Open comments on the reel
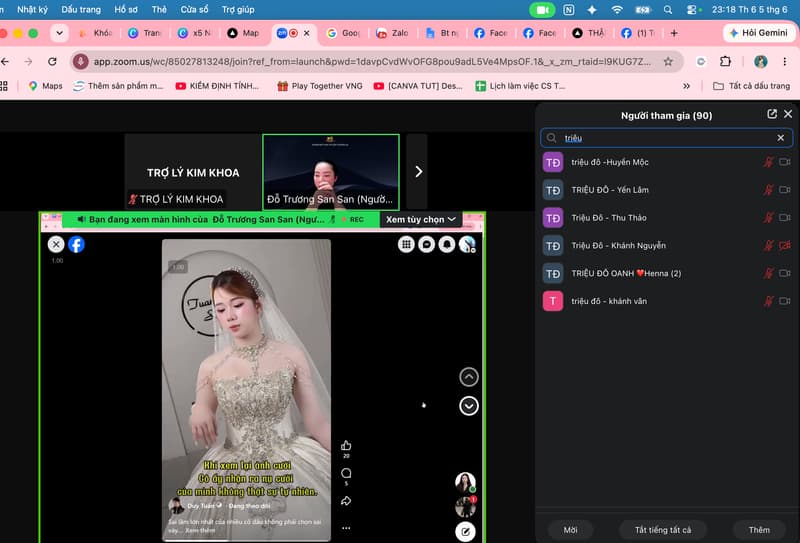 pyautogui.click(x=346, y=473)
